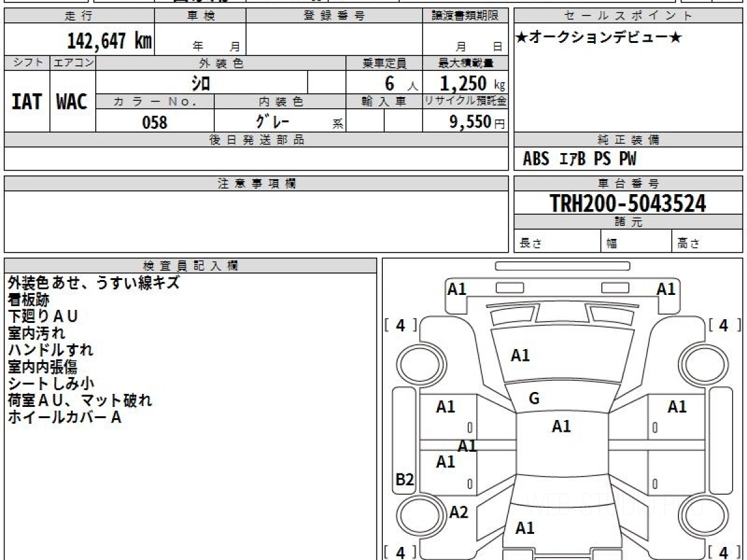This screenshot has height=560, width=747.
Task: Select the inspector note ハンドルすれ
Action: click(x=50, y=350)
